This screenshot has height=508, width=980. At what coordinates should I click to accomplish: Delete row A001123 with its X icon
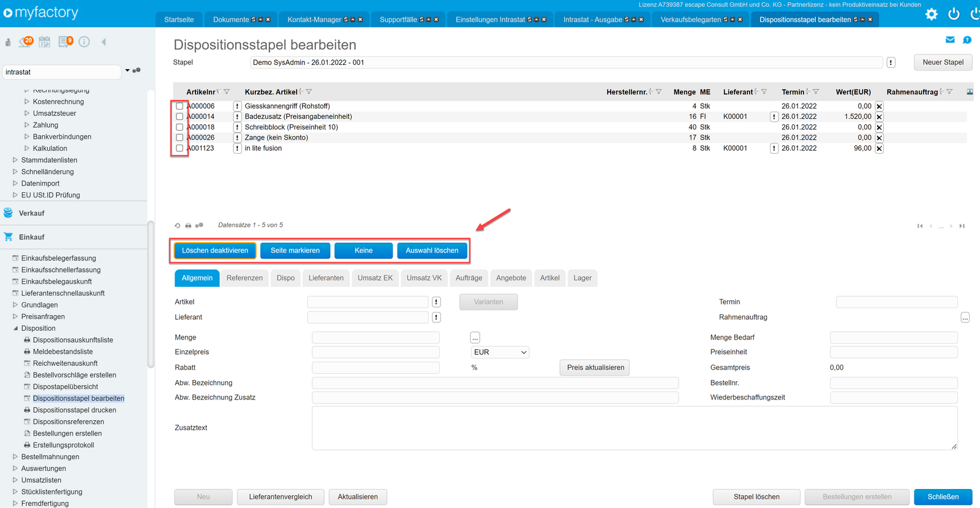tap(880, 149)
